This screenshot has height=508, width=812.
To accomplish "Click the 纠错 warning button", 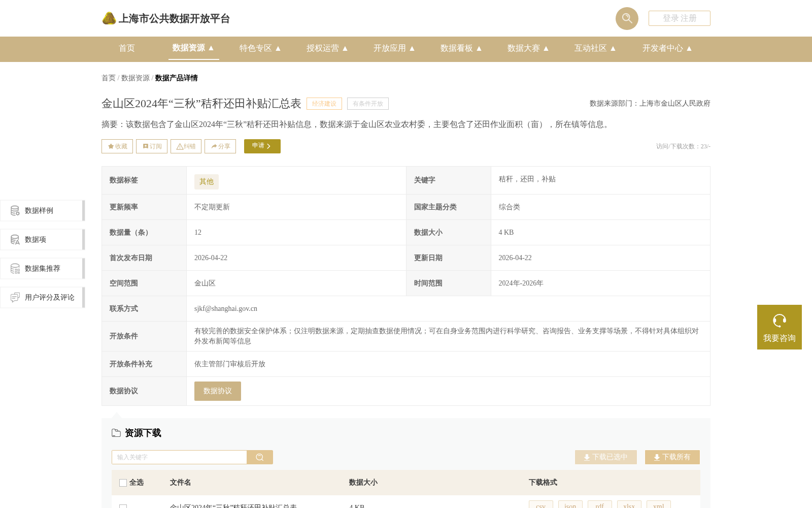I will click(186, 146).
